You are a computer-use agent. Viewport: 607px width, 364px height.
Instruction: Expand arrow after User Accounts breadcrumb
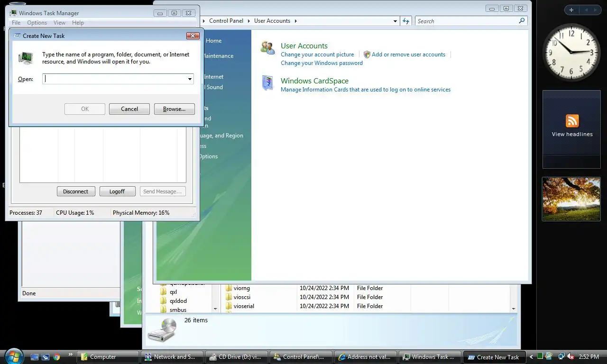click(x=295, y=21)
